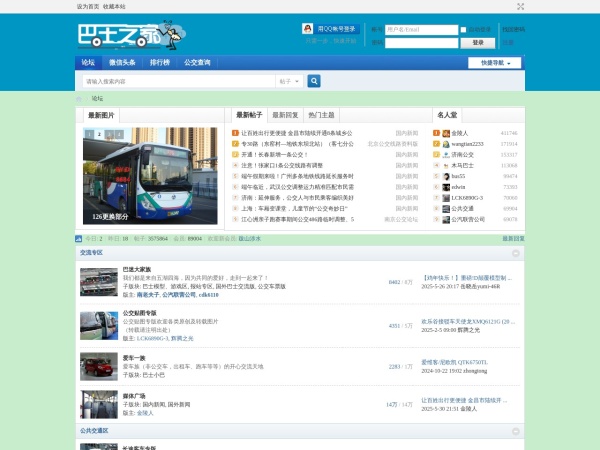Open bus55 avatar in 名人堂

tap(446, 176)
